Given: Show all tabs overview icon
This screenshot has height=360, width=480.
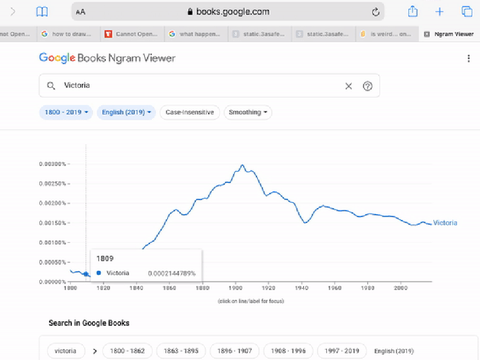Looking at the screenshot, I should click(x=467, y=11).
